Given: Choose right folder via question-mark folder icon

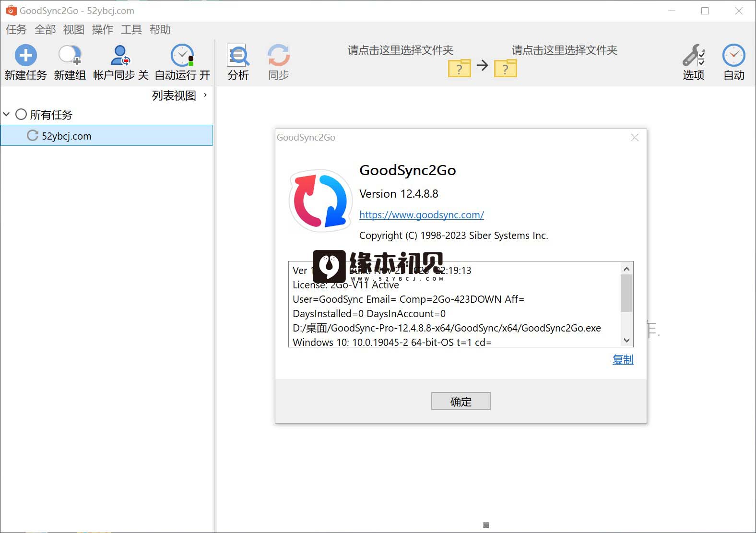Looking at the screenshot, I should point(505,68).
